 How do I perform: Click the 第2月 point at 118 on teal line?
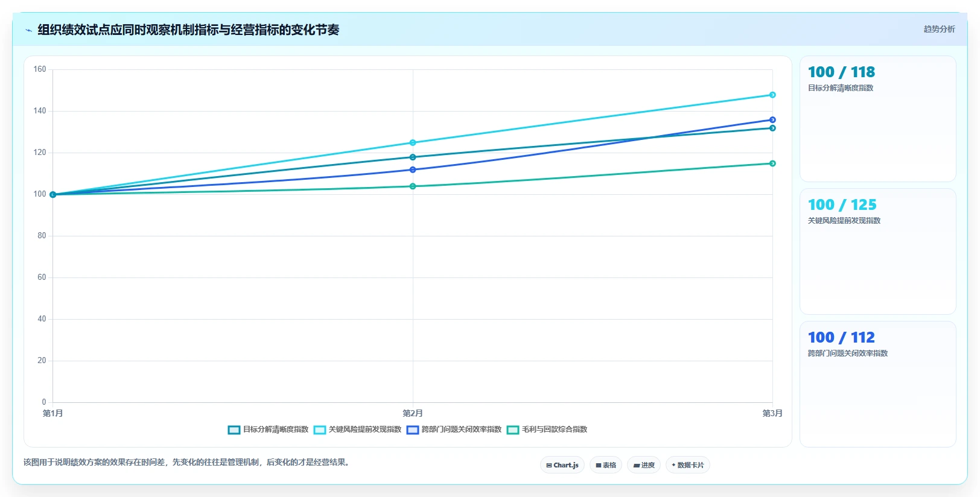413,157
